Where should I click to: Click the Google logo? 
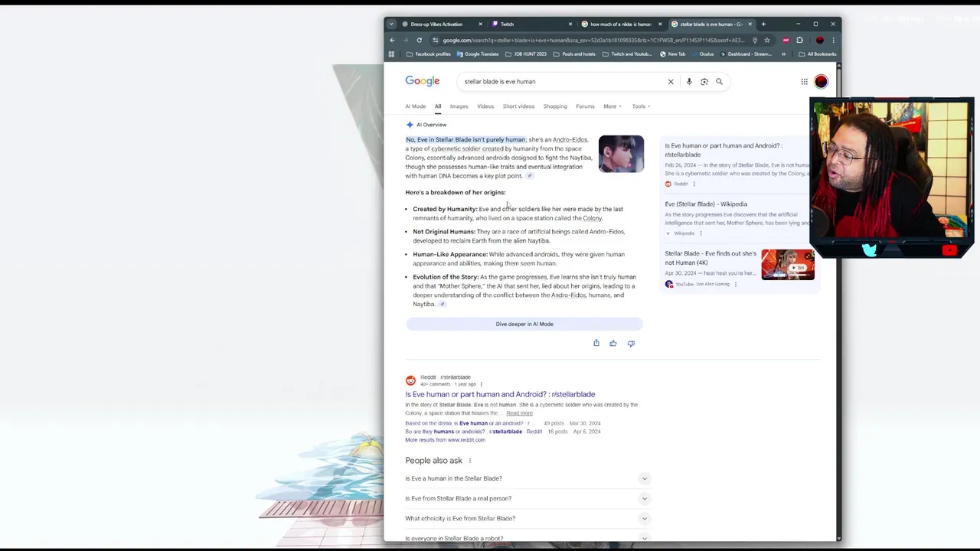(423, 81)
